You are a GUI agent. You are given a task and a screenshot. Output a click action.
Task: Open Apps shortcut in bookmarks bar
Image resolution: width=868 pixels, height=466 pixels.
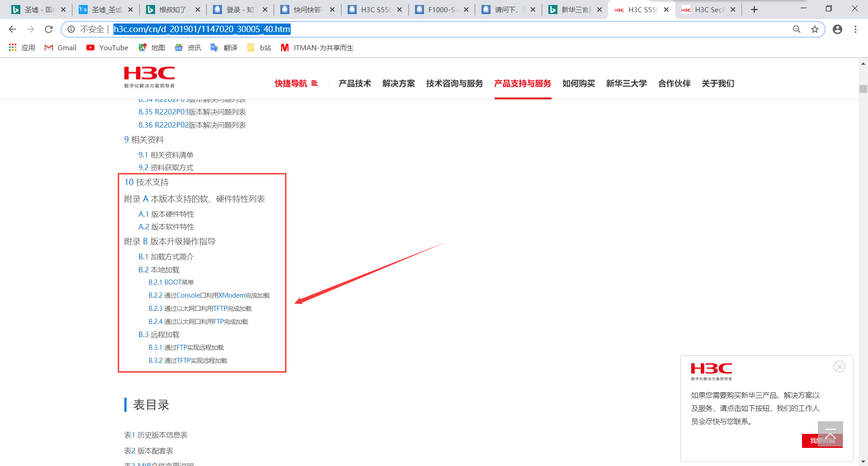(22, 48)
